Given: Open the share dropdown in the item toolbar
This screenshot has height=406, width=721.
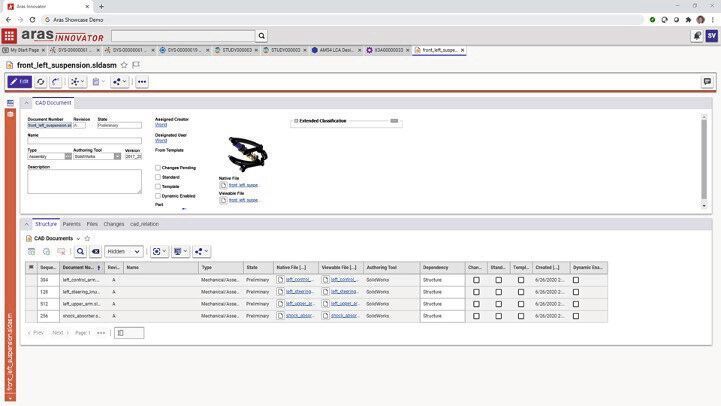Looking at the screenshot, I should (x=120, y=82).
